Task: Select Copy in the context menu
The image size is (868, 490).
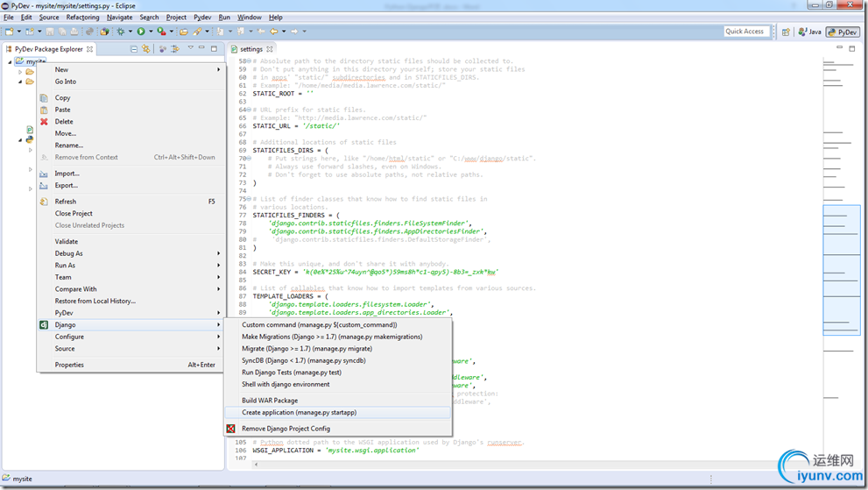Action: (x=131, y=97)
